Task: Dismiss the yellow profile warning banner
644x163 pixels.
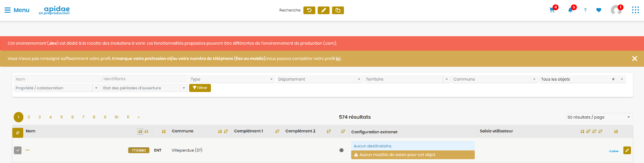Action: (x=634, y=58)
